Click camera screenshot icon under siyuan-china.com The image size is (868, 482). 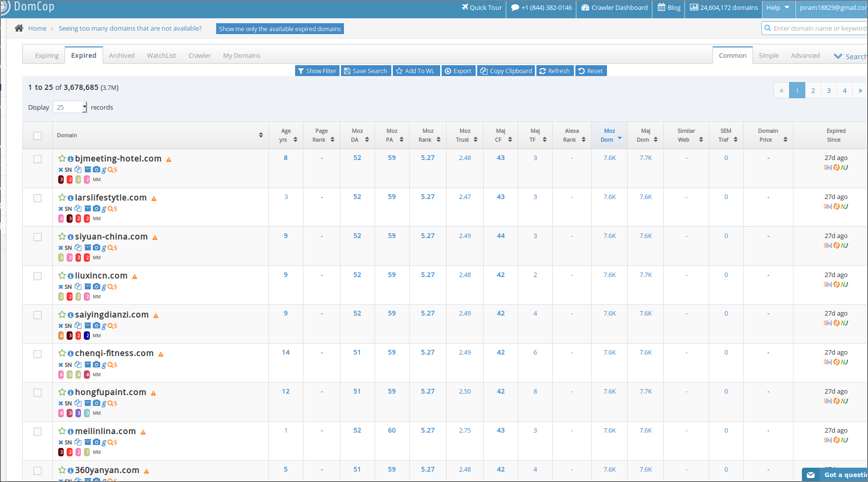(96, 247)
